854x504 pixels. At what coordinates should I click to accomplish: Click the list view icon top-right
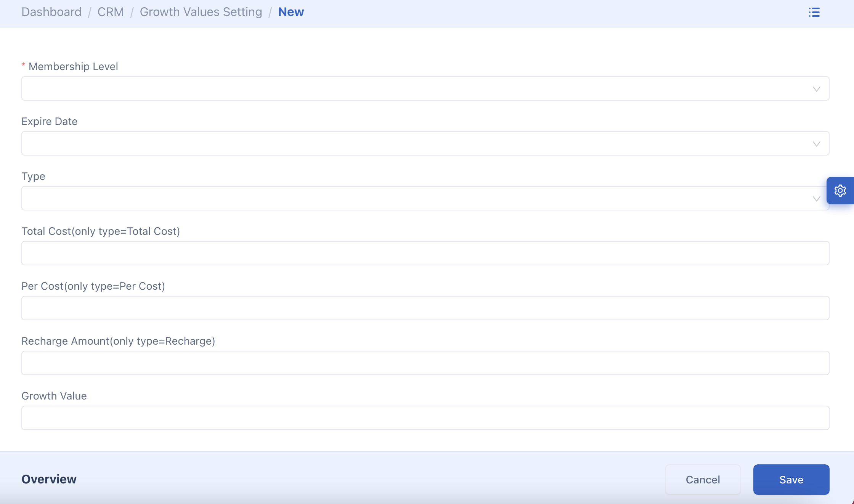(814, 12)
